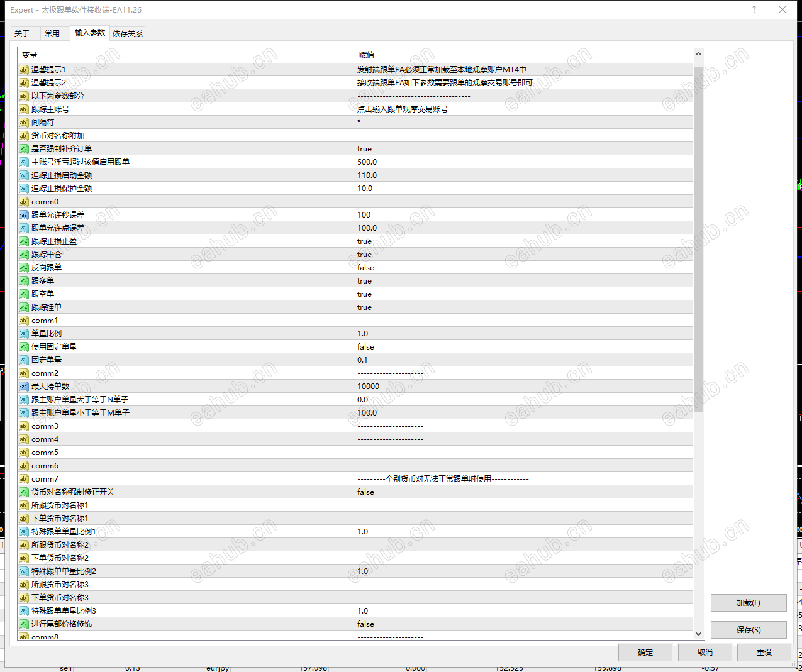Click the bool icon beside 进行尾部价格修饰
This screenshot has height=672, width=802.
coord(24,624)
